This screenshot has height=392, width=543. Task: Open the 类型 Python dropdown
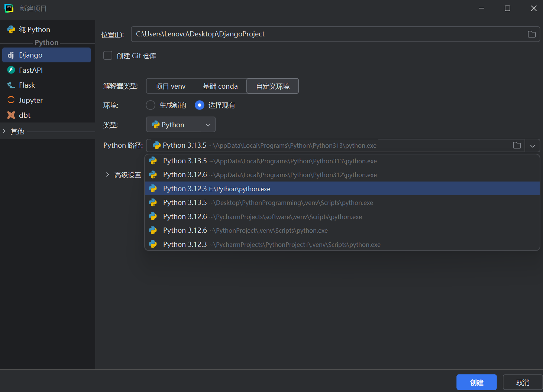point(181,125)
